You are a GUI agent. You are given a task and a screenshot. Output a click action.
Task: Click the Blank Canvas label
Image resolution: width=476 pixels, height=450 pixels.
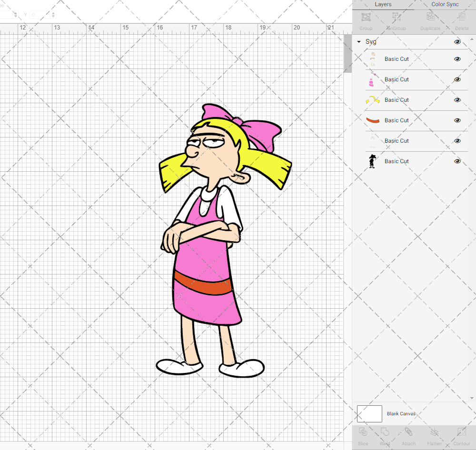[x=401, y=413]
